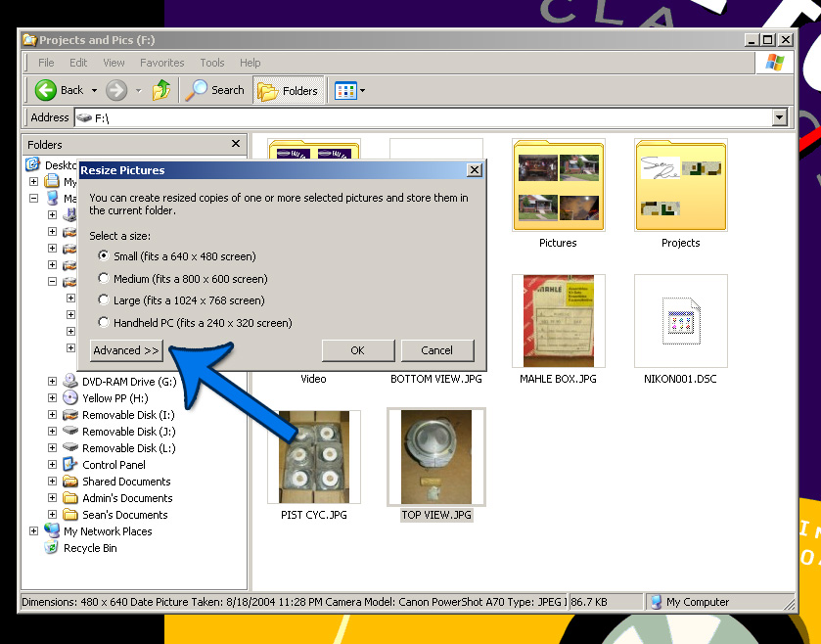Click the Windows flag logo
The width and height of the screenshot is (821, 644).
pos(774,63)
